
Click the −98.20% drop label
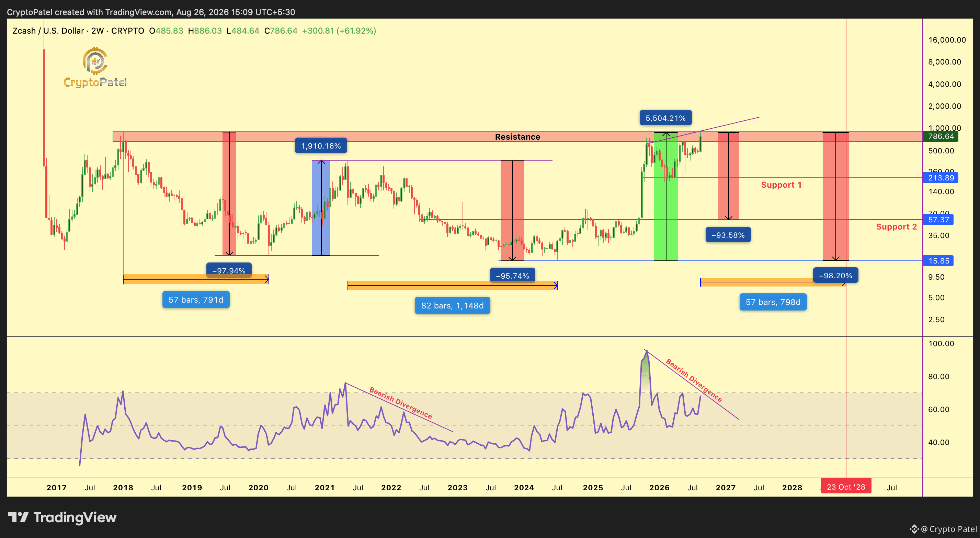click(x=835, y=275)
